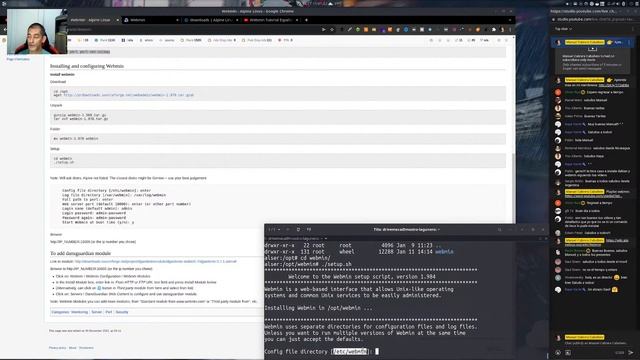Expand the Tilix window title dropdown
Image resolution: width=640 pixels, height=360 pixels.
click(x=407, y=229)
